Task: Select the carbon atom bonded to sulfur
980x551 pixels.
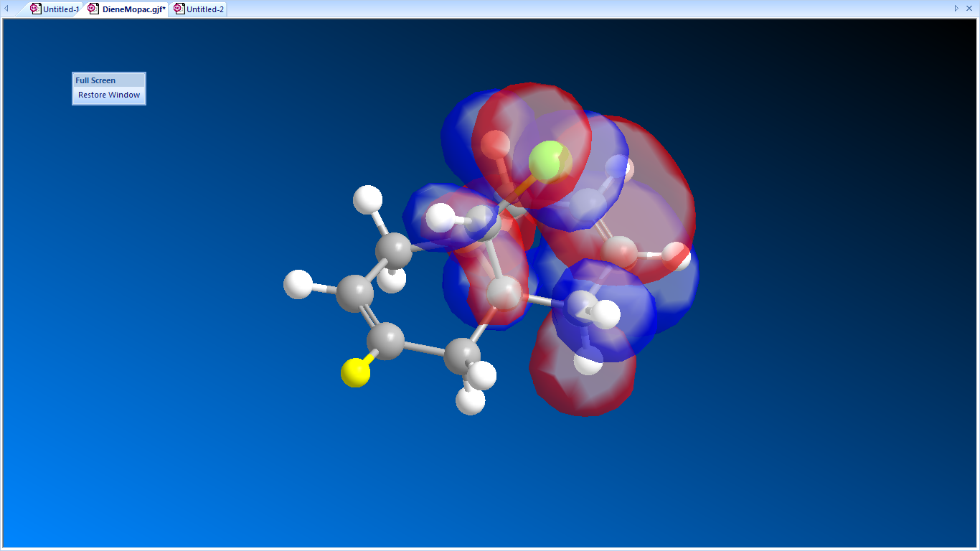Action: click(386, 341)
